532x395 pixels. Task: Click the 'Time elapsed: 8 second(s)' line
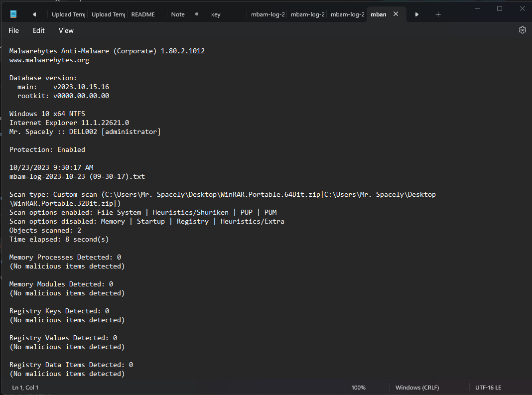(59, 239)
